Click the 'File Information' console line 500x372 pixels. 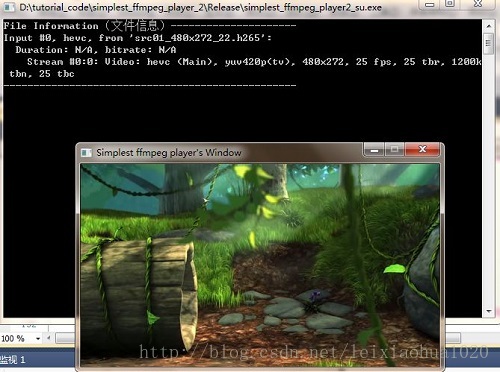pyautogui.click(x=149, y=26)
